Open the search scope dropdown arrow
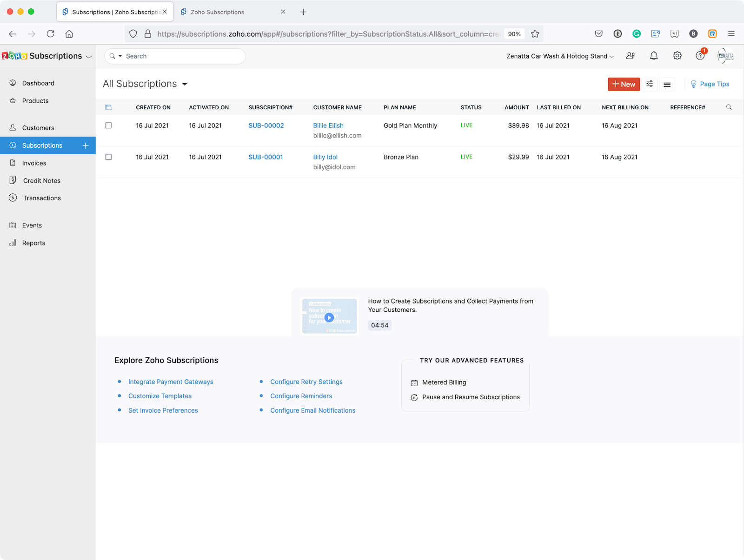This screenshot has height=560, width=744. 120,56
